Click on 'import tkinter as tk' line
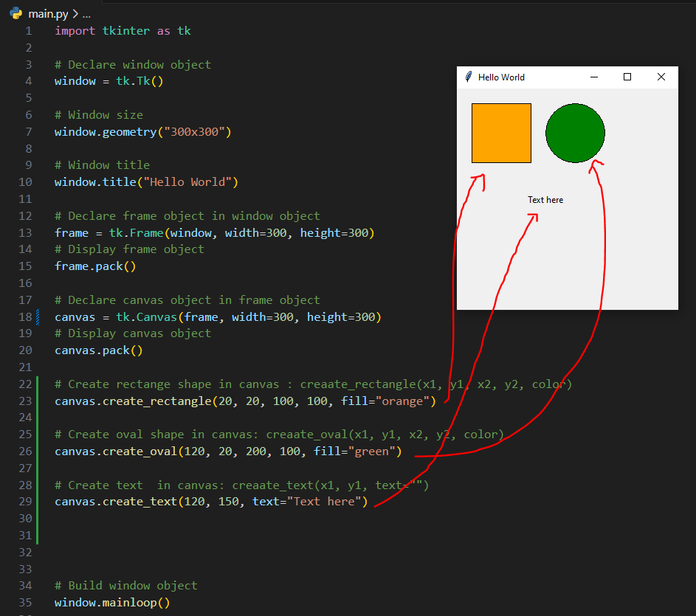 [x=123, y=31]
